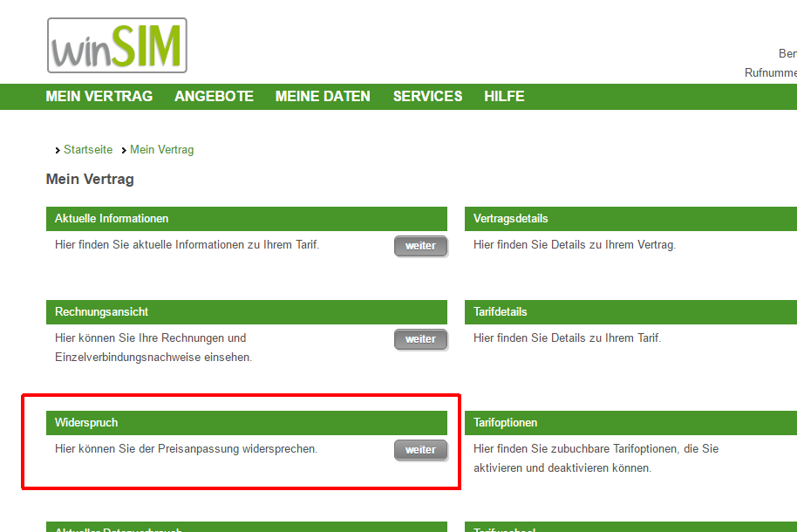Open the Vertragsdetails panel header

coord(513,218)
